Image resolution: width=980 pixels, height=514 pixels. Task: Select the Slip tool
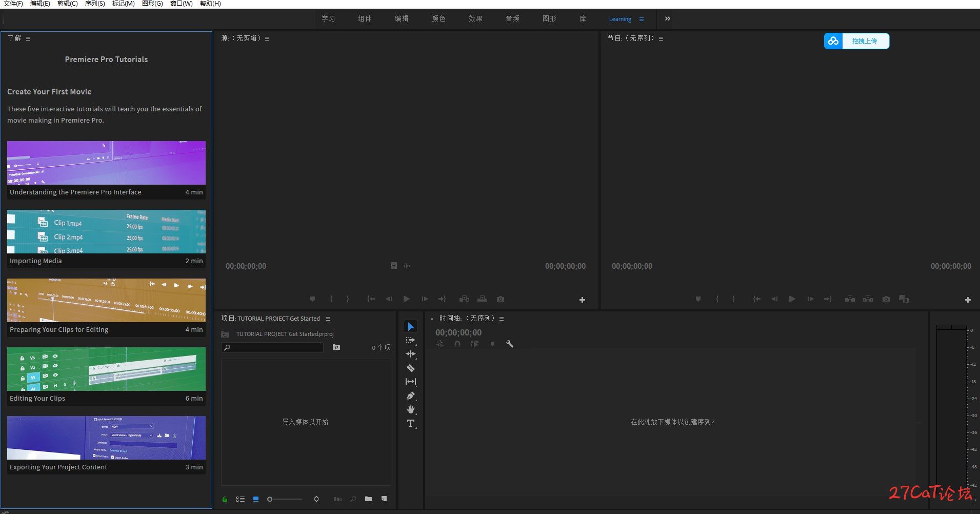(x=411, y=382)
